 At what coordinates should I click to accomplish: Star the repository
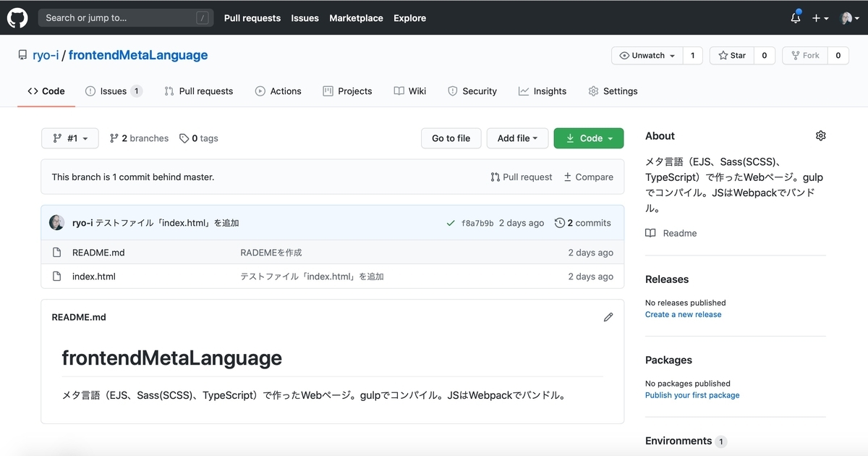click(x=732, y=56)
